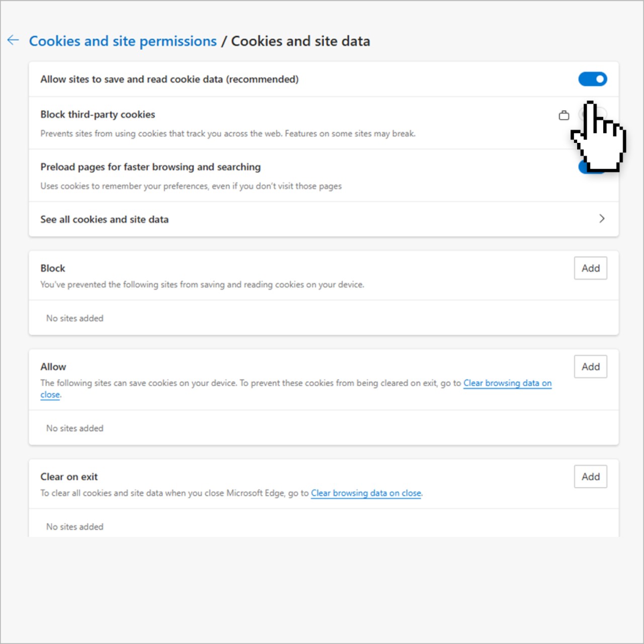Click the Clear on exit heading

pos(69,476)
